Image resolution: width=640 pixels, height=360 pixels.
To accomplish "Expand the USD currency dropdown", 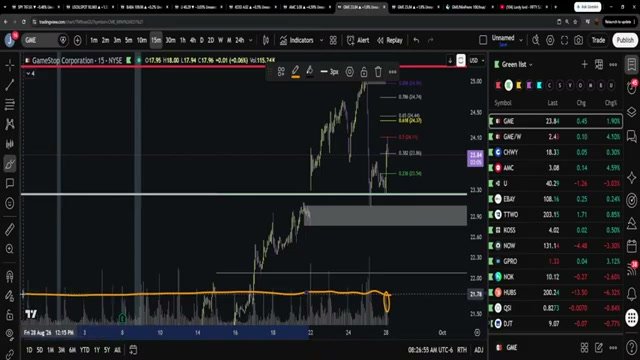I will click(476, 60).
